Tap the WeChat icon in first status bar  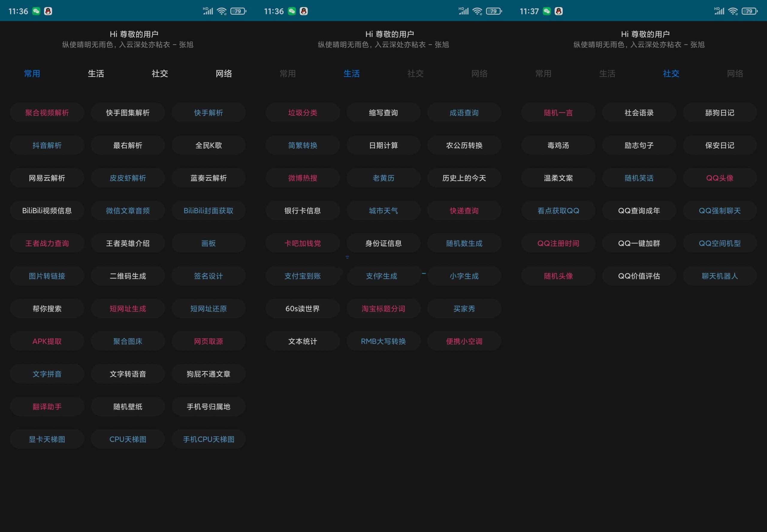coord(36,11)
